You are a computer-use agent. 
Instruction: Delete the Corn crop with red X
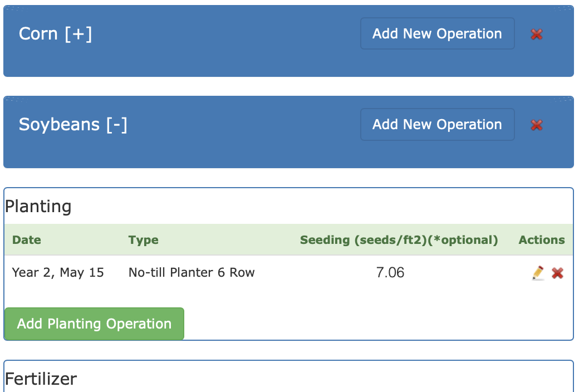[x=536, y=35]
